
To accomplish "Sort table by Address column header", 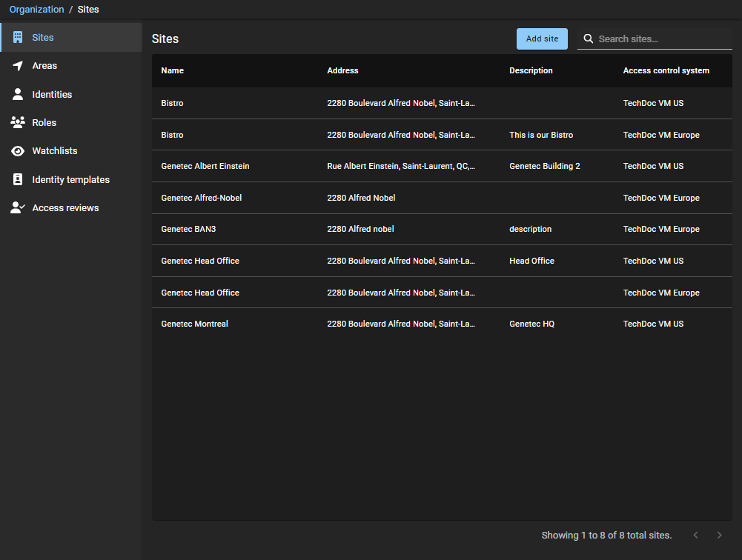I will pyautogui.click(x=342, y=70).
